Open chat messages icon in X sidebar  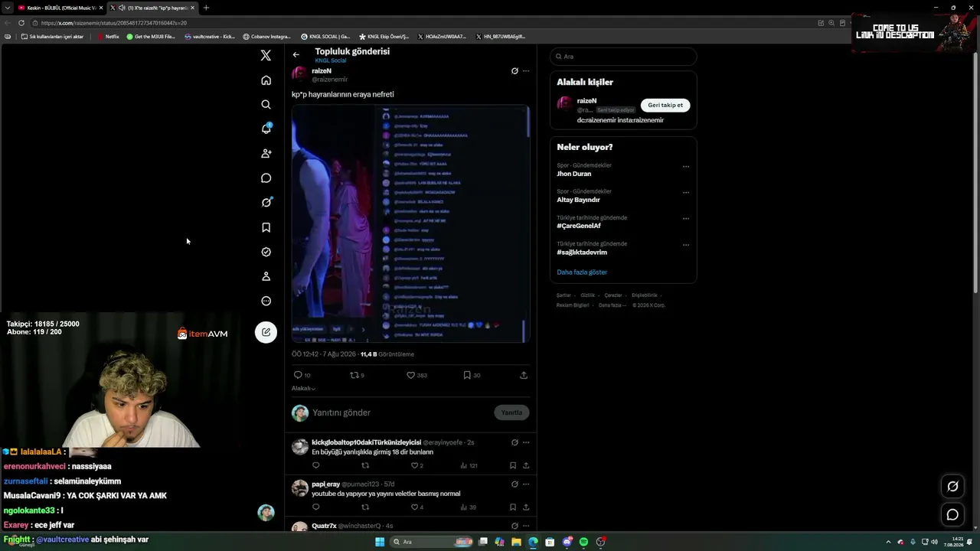[x=266, y=178]
